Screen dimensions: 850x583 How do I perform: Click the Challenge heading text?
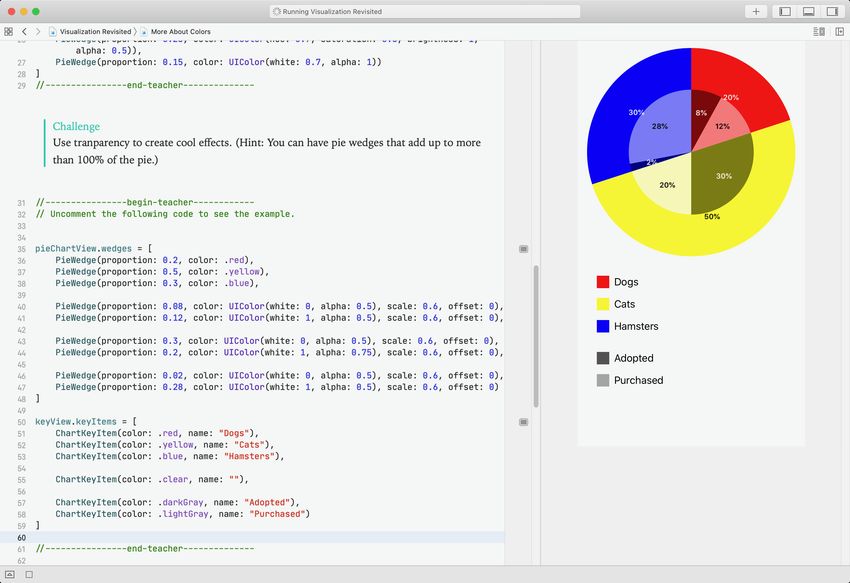(76, 126)
